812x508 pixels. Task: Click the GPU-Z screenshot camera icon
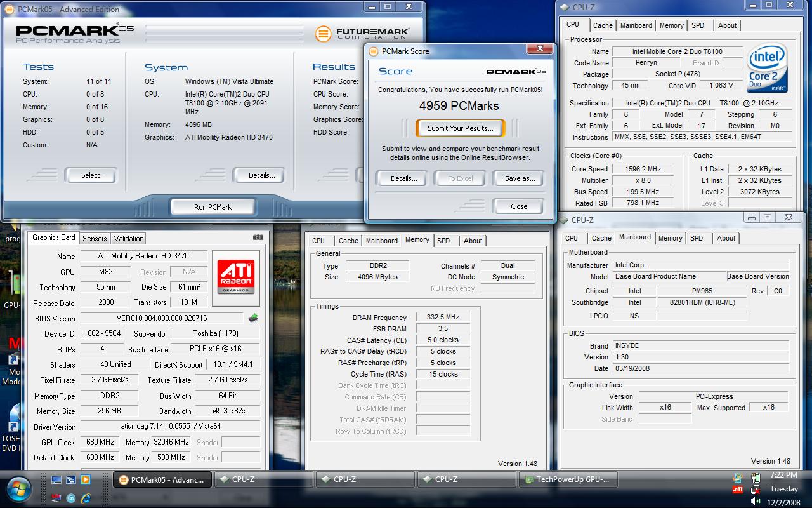point(258,237)
